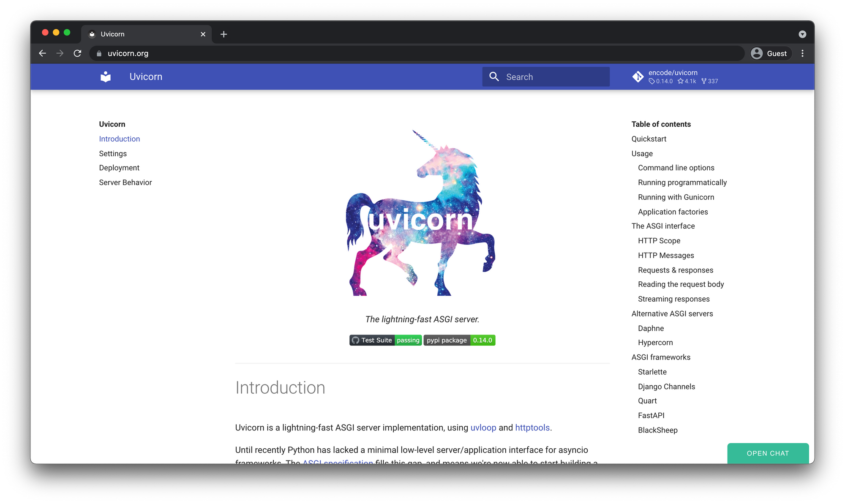Expand the ASGI interface section
Viewport: 845px width, 504px height.
tap(662, 226)
